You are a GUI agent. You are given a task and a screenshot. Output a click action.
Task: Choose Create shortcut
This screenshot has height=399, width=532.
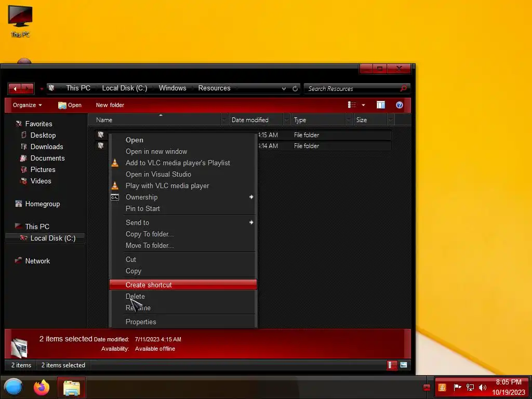pyautogui.click(x=183, y=285)
